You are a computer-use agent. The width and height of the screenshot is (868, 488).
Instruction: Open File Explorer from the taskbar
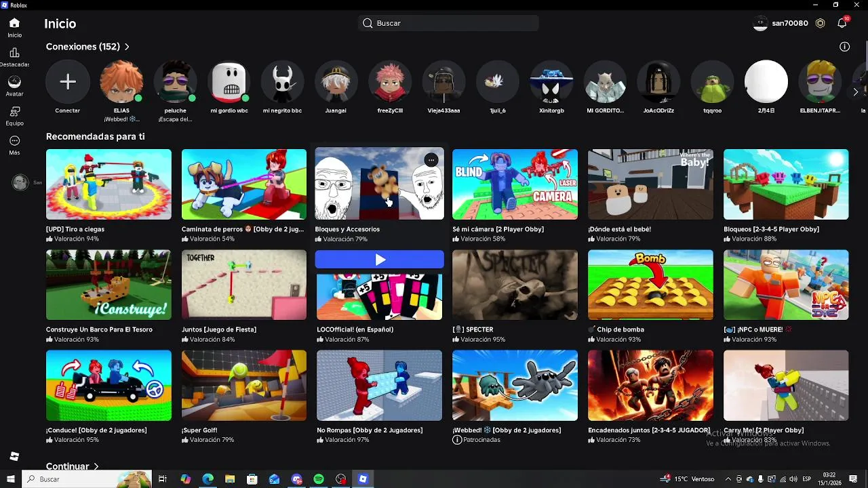230,479
